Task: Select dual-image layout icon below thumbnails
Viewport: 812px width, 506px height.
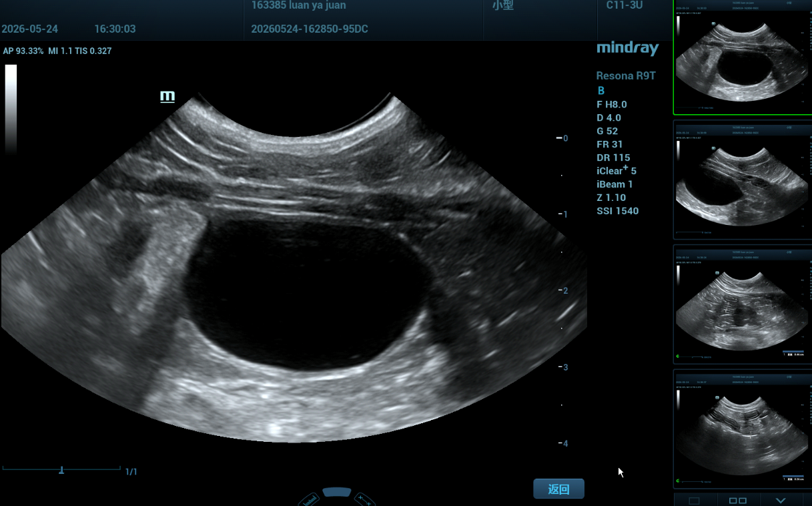Action: [738, 500]
